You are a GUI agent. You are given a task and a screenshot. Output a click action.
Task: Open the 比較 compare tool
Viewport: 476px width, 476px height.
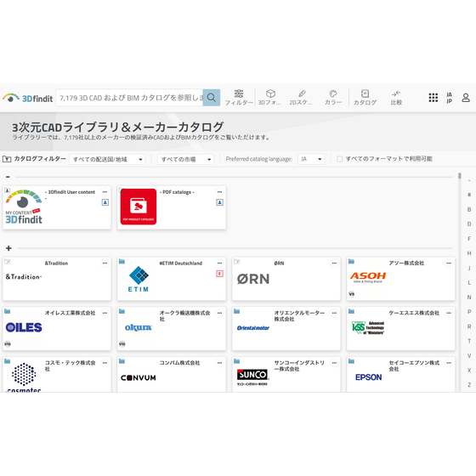(396, 98)
